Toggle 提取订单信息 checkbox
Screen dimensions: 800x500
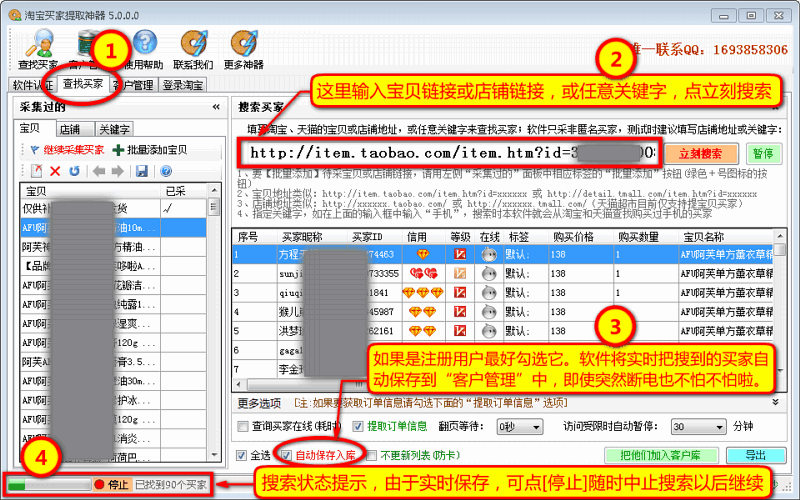click(x=358, y=426)
